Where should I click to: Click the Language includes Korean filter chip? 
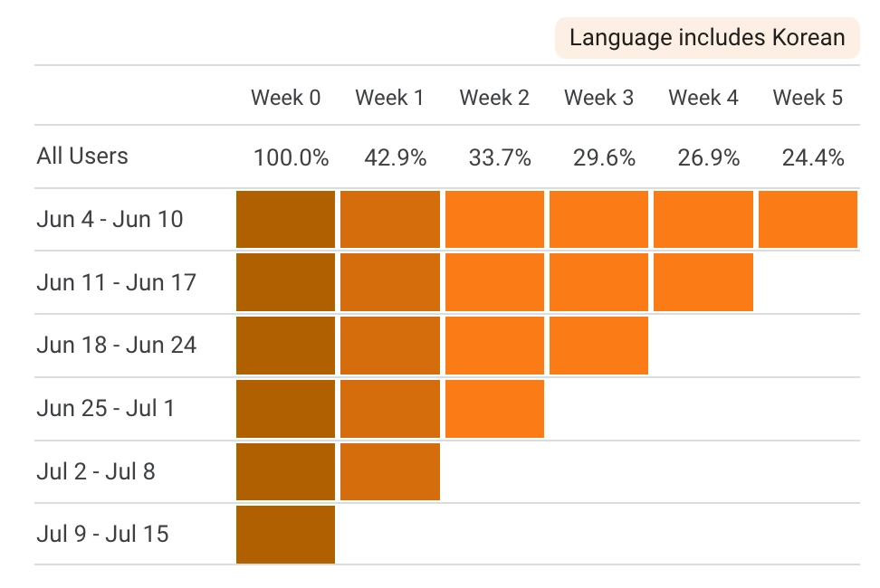[x=707, y=38]
